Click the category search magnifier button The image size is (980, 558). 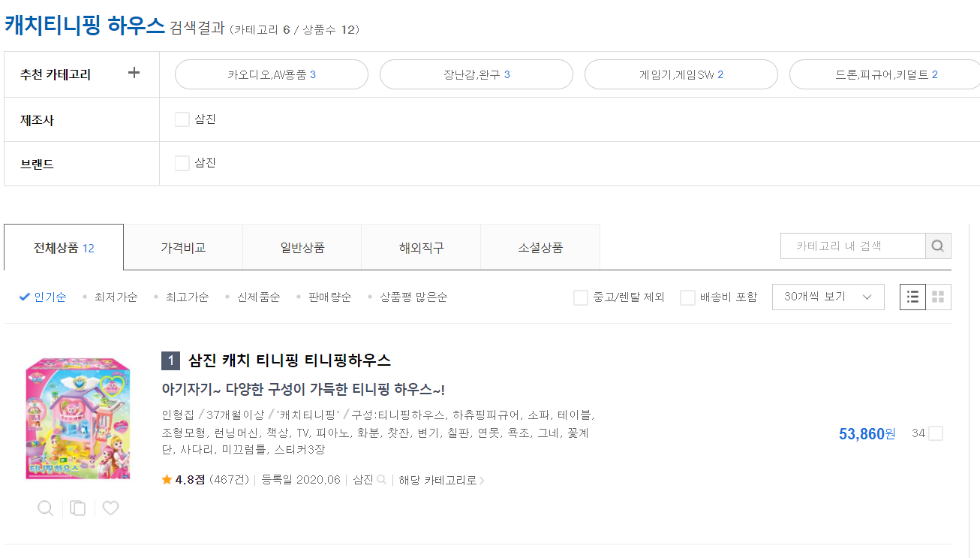[x=938, y=246]
